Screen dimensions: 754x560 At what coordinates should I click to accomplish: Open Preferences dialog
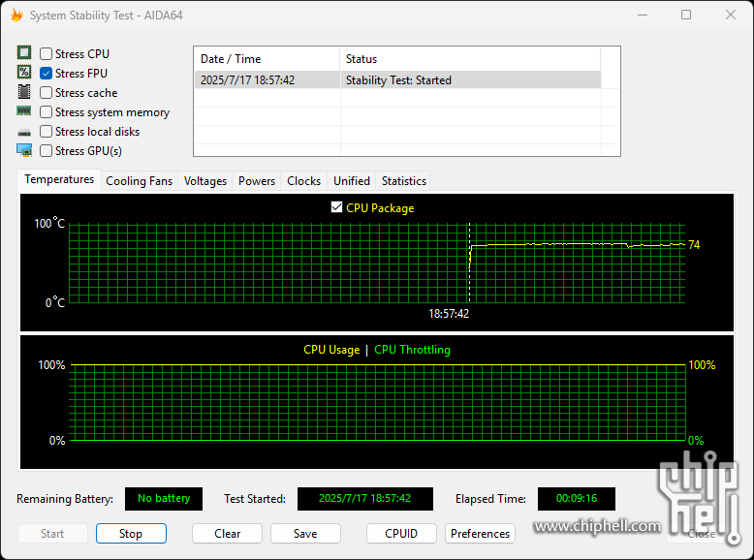click(480, 534)
